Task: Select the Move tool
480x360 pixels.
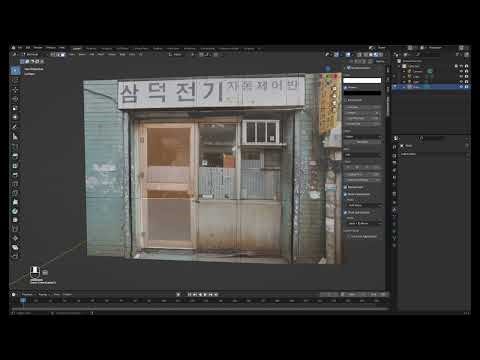Action: coord(15,90)
